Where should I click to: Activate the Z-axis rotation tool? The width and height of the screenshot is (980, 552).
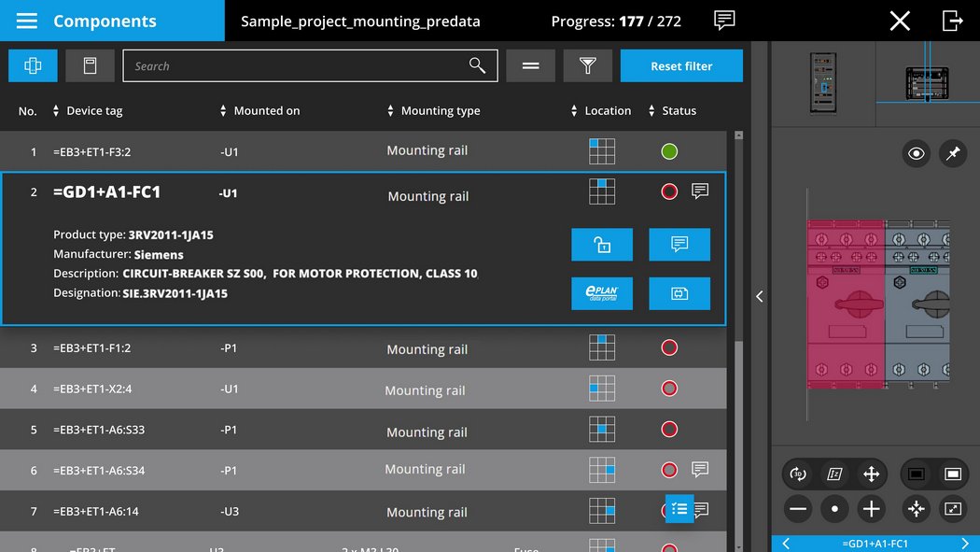[x=834, y=474]
